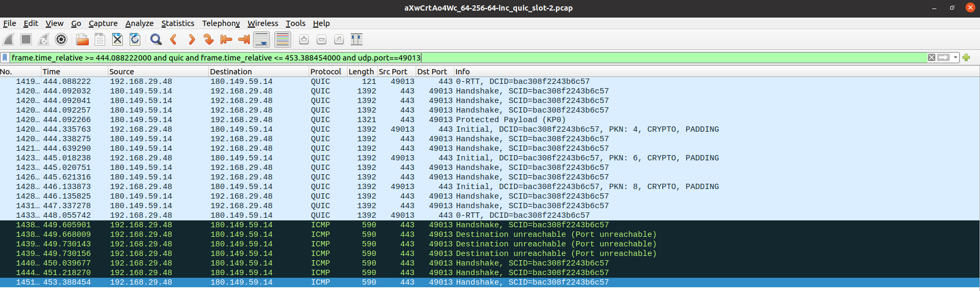Image resolution: width=980 pixels, height=291 pixels.
Task: Open capture options gear icon
Action: pos(61,39)
